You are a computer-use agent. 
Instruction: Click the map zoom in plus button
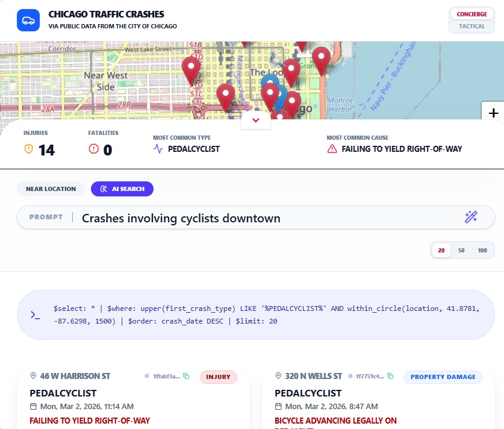tap(493, 113)
